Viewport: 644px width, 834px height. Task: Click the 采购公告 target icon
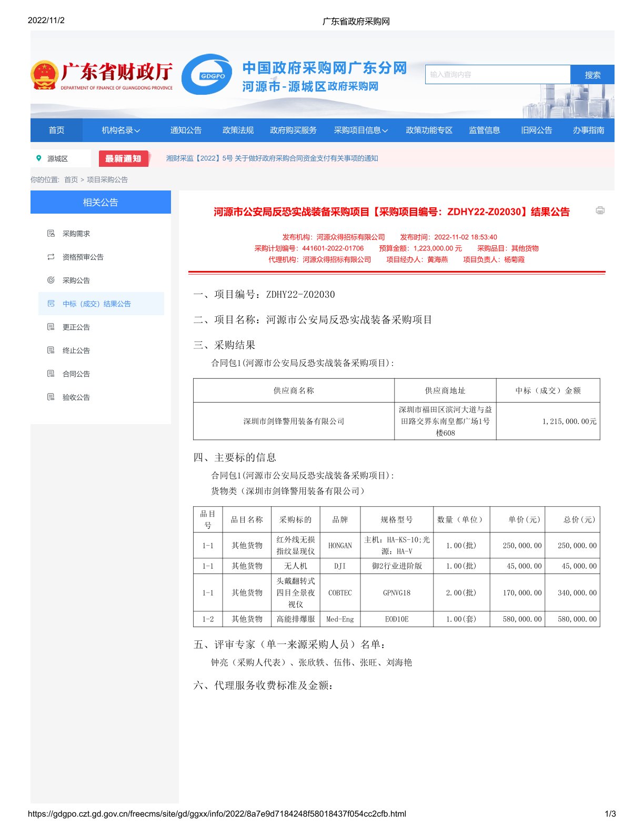point(51,280)
